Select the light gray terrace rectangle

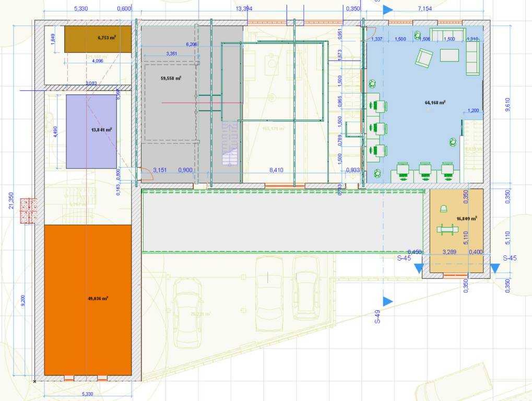coord(282,221)
